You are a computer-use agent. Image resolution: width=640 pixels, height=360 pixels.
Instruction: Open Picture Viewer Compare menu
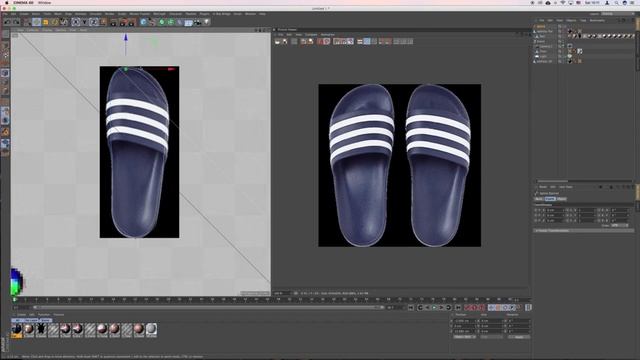(x=311, y=35)
